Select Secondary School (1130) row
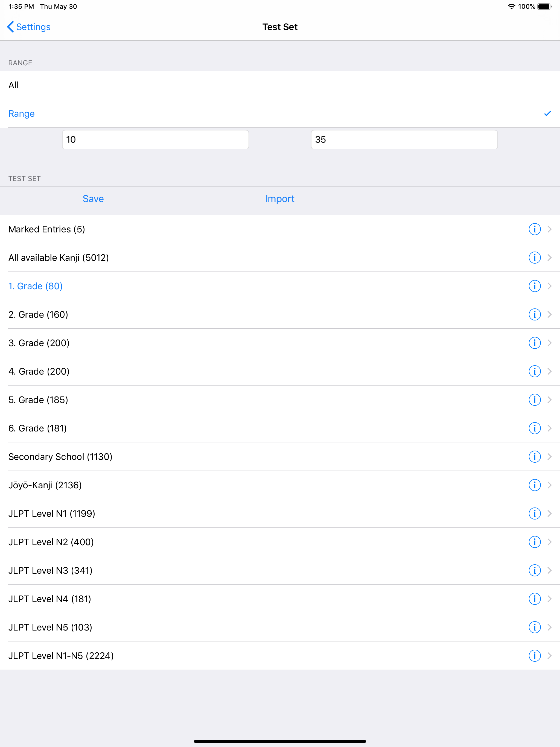The image size is (560, 747). (x=280, y=456)
